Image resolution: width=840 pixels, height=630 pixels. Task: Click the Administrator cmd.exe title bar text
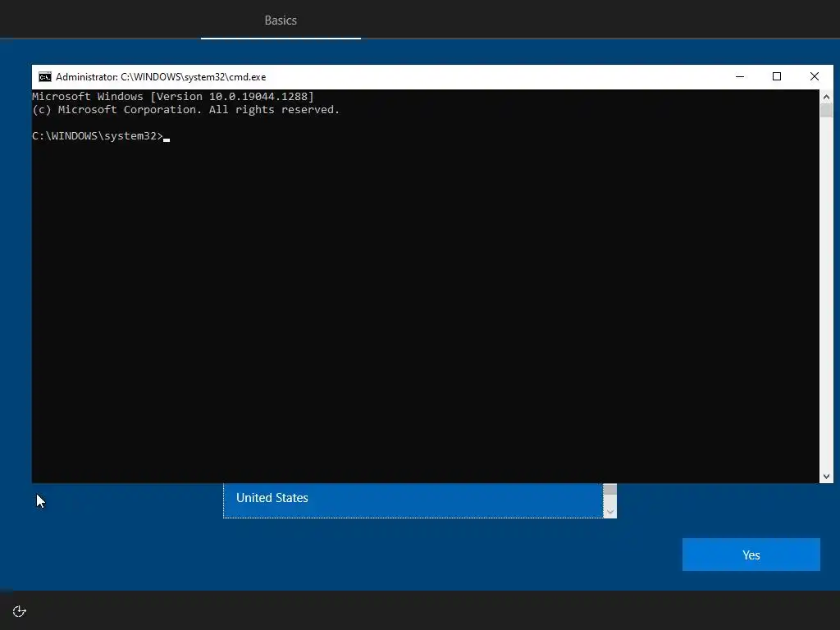point(161,77)
